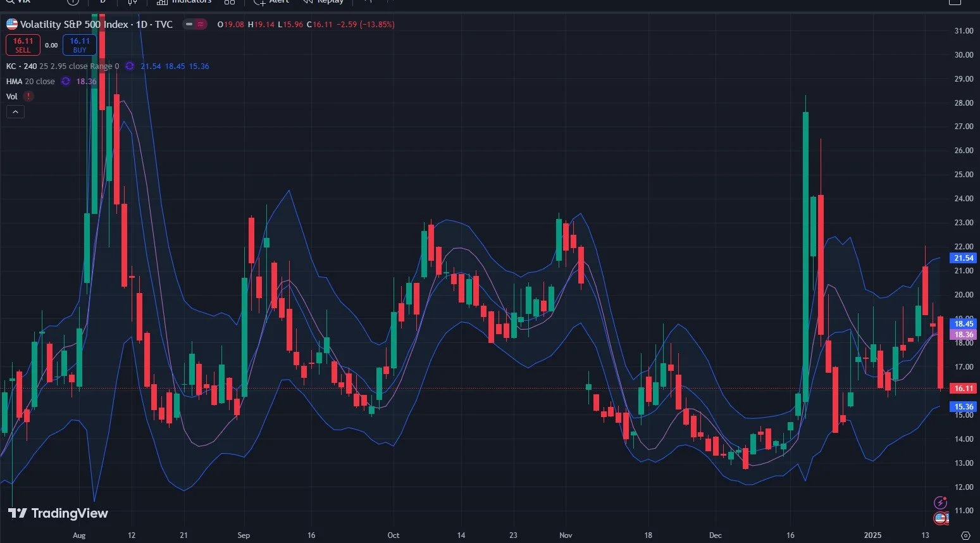Click the HMA indicator purple refresh icon
This screenshot has width=980, height=543.
tap(66, 81)
